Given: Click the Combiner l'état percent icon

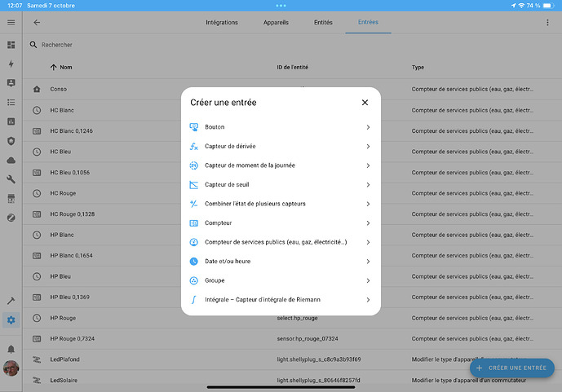Looking at the screenshot, I should click(193, 204).
